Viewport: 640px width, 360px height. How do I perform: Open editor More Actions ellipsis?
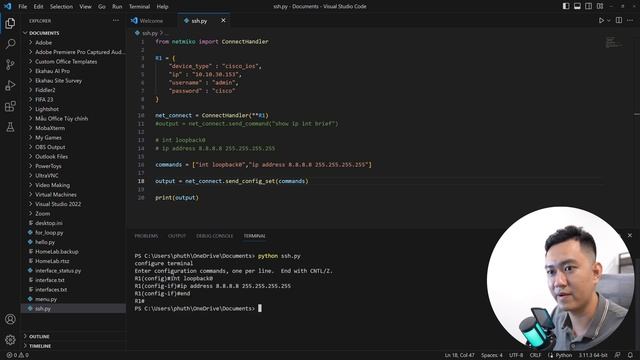pyautogui.click(x=630, y=20)
